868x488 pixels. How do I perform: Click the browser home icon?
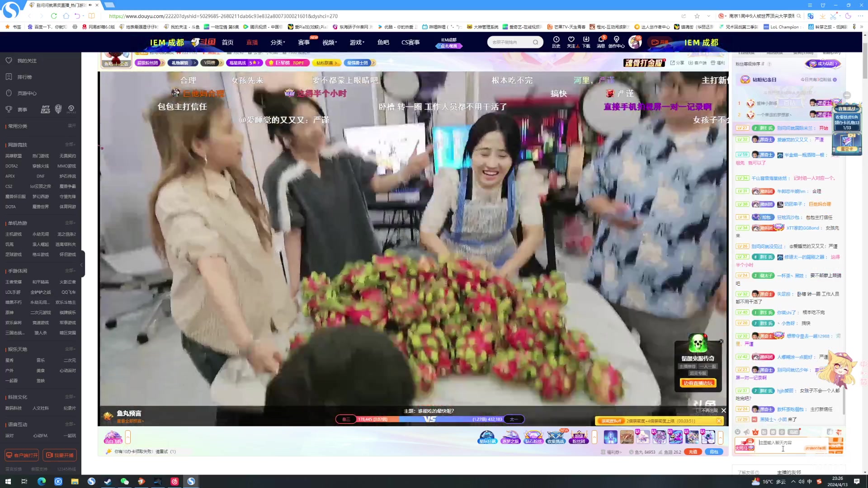click(x=66, y=16)
